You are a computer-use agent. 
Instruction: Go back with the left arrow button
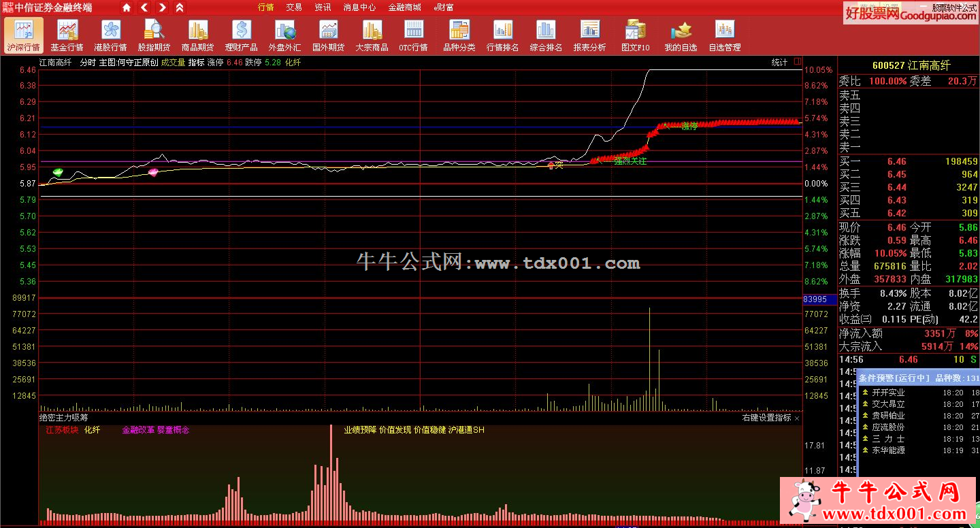[x=144, y=7]
